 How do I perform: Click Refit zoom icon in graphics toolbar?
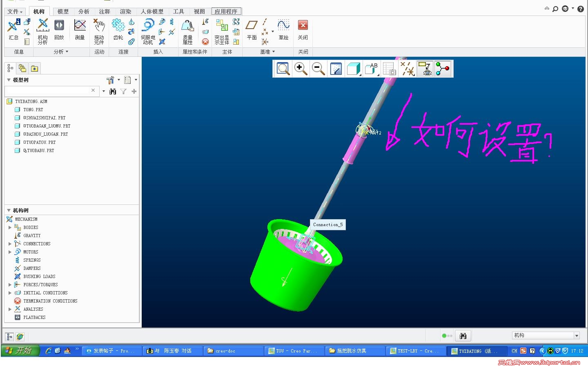(283, 69)
